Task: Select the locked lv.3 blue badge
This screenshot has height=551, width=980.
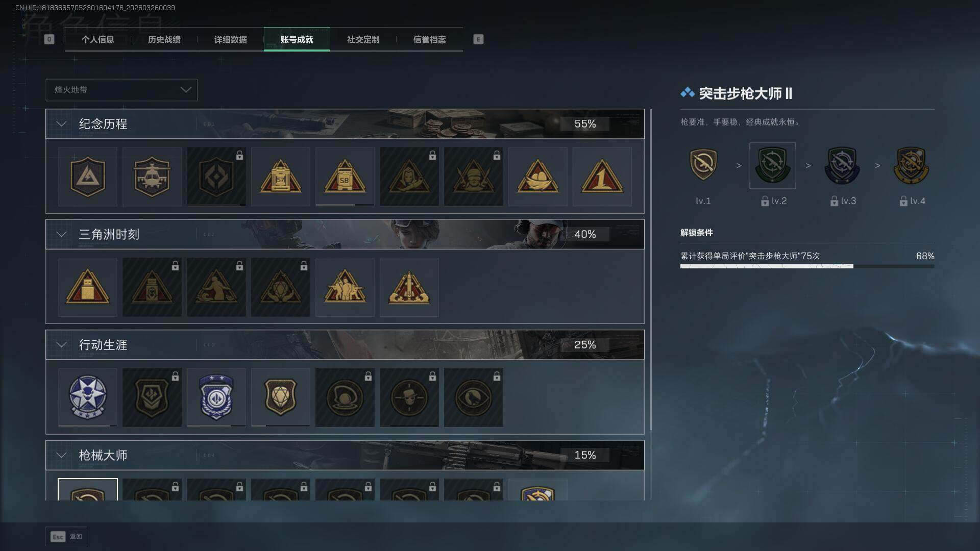Action: [x=842, y=165]
